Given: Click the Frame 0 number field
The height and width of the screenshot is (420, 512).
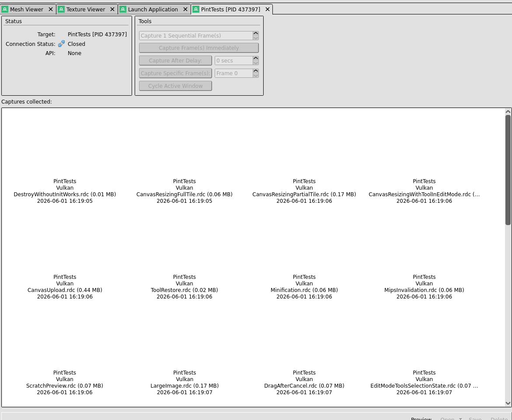Looking at the screenshot, I should [x=234, y=73].
